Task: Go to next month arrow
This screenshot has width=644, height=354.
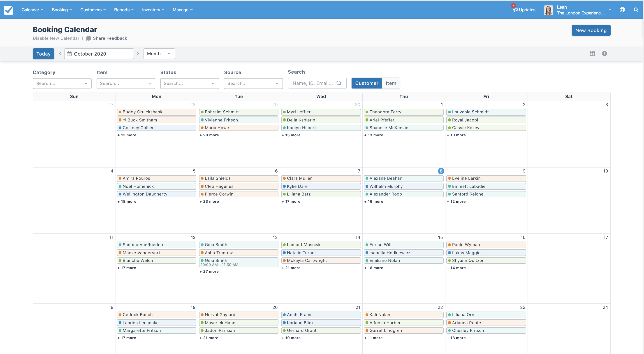Action: click(137, 54)
